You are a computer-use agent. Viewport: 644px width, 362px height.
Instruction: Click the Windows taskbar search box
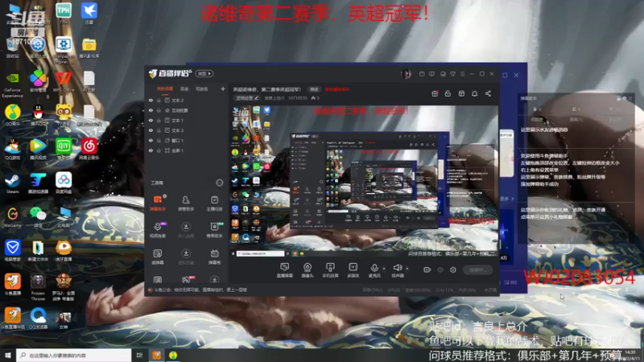pyautogui.click(x=74, y=355)
